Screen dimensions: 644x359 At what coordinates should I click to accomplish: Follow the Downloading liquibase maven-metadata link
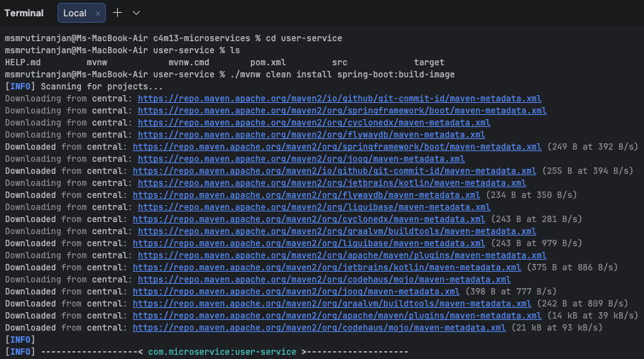[314, 207]
